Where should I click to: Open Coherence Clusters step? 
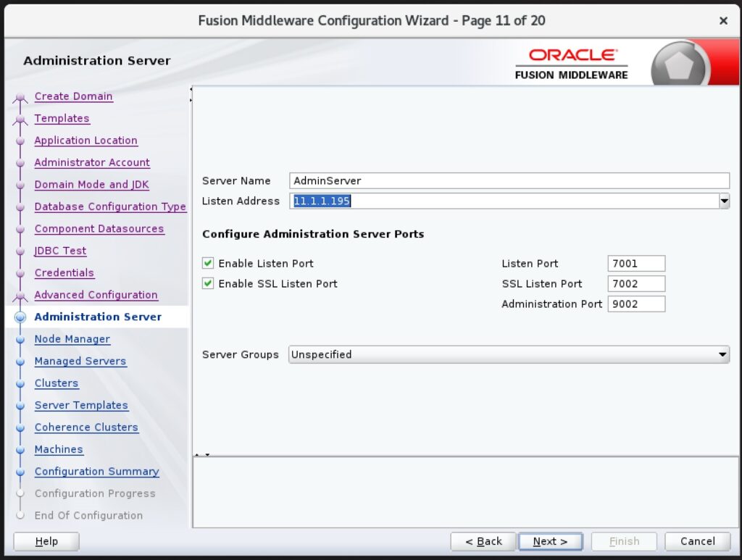86,427
